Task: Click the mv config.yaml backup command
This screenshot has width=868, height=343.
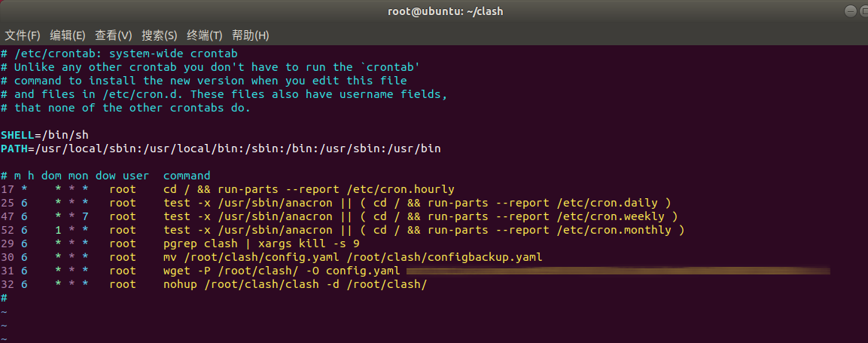Action: [352, 257]
